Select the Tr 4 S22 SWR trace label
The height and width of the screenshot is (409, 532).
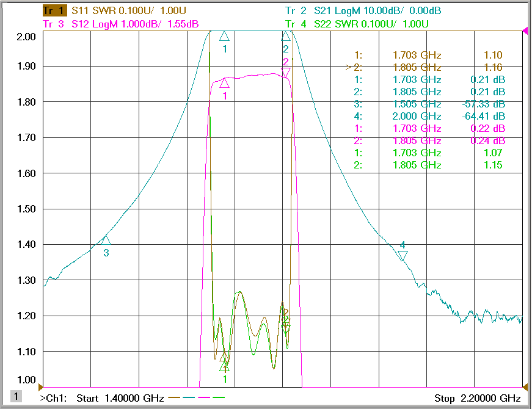(357, 24)
